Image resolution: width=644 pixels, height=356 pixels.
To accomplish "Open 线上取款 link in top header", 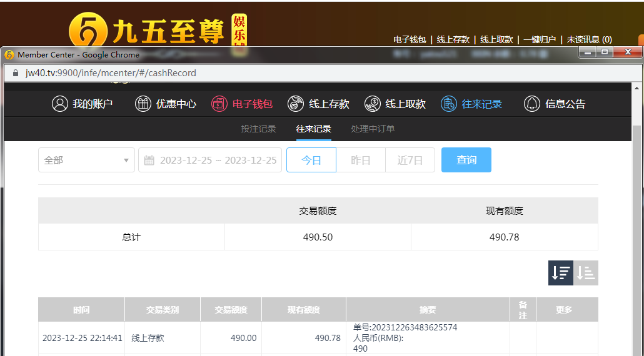I will click(x=496, y=39).
